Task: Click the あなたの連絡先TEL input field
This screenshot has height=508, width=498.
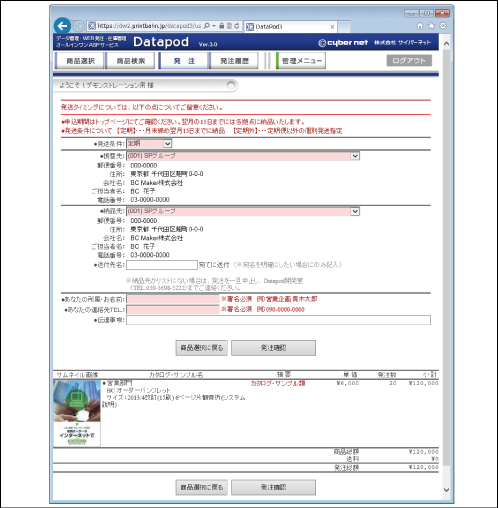Action: coord(173,310)
